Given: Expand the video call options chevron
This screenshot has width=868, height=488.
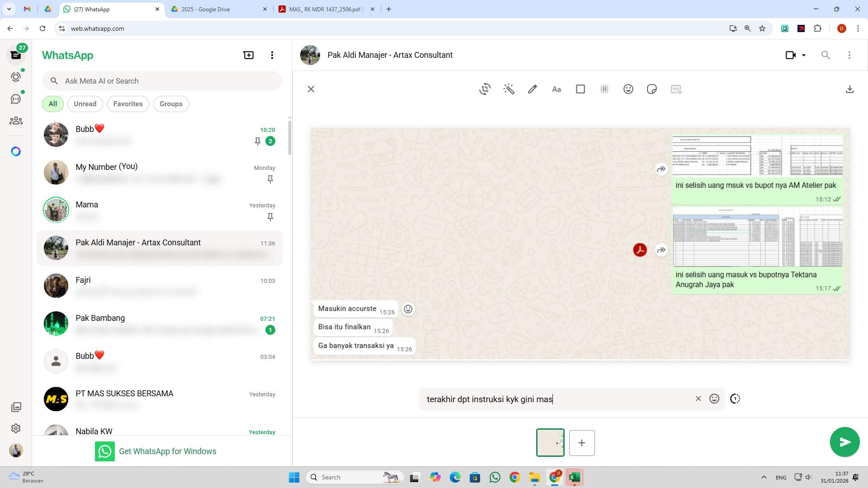Looking at the screenshot, I should [803, 55].
